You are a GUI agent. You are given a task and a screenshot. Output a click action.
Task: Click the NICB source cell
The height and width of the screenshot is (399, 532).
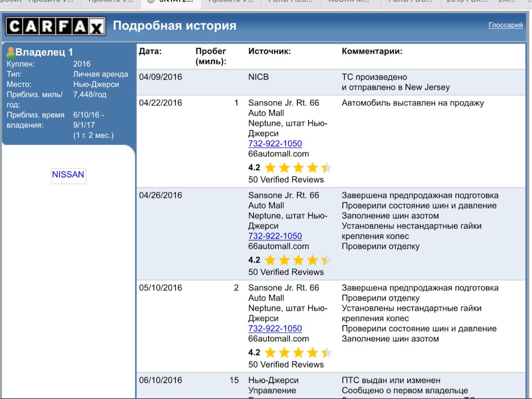pos(258,77)
